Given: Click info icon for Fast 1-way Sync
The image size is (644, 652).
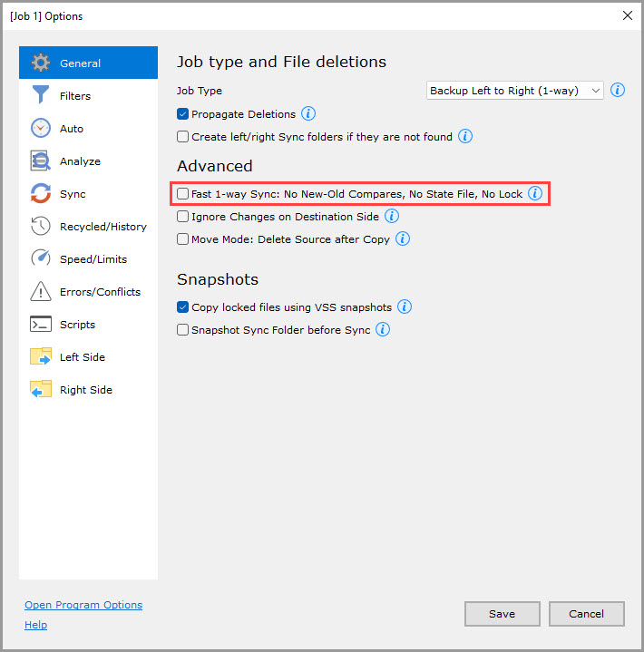Looking at the screenshot, I should coord(535,193).
